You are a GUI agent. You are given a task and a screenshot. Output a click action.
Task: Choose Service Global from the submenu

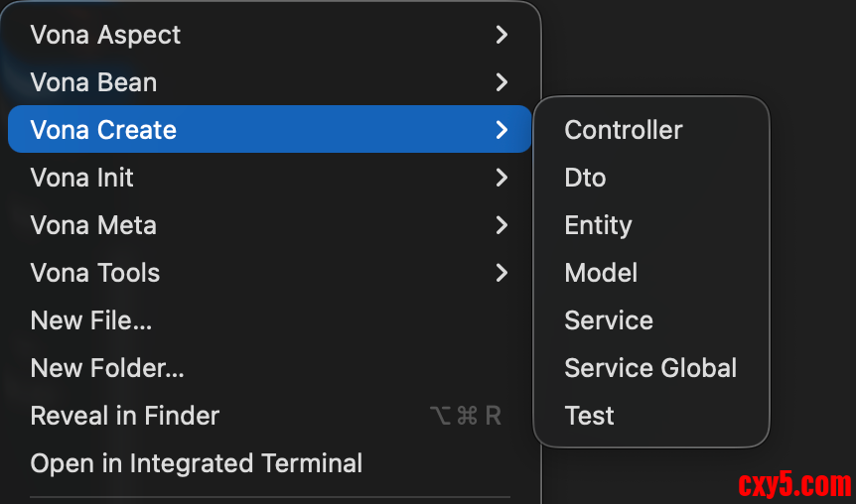pyautogui.click(x=650, y=368)
